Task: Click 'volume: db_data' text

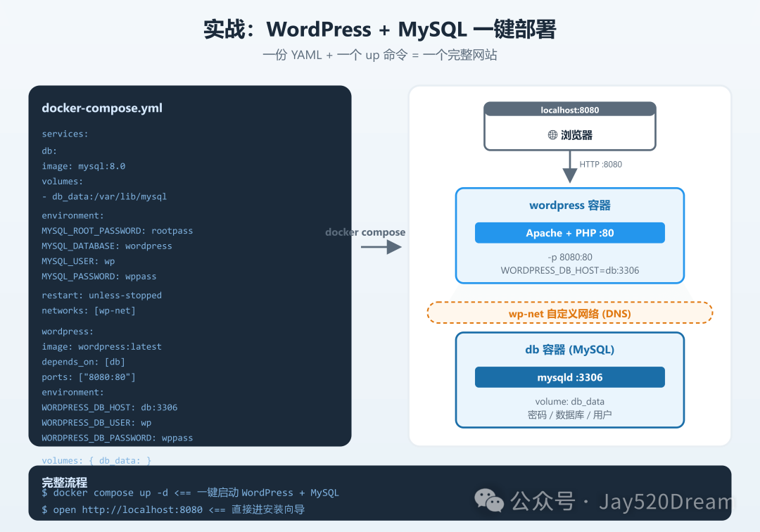Action: (569, 401)
